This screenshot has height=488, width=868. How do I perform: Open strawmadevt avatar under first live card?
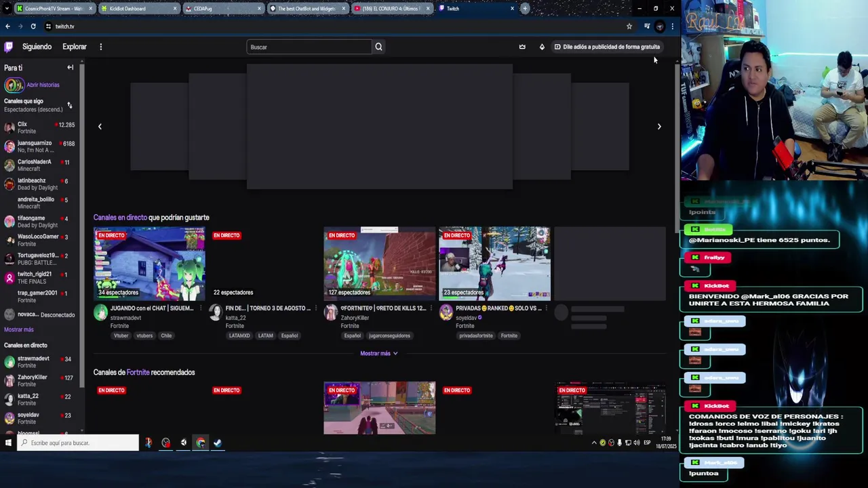(x=100, y=312)
